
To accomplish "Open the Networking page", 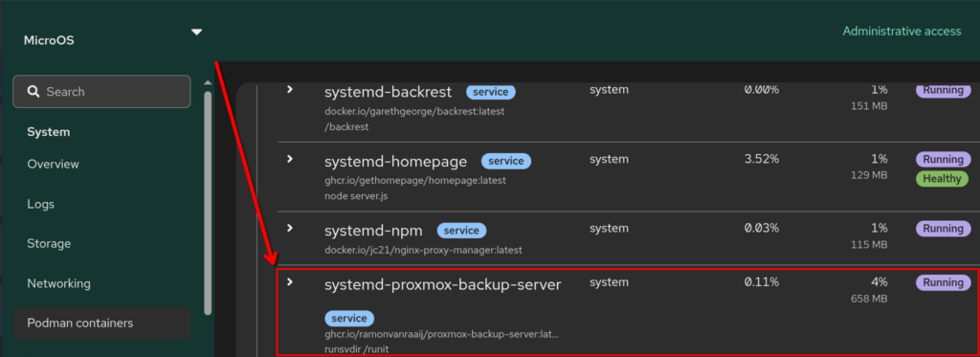I will click(x=58, y=283).
